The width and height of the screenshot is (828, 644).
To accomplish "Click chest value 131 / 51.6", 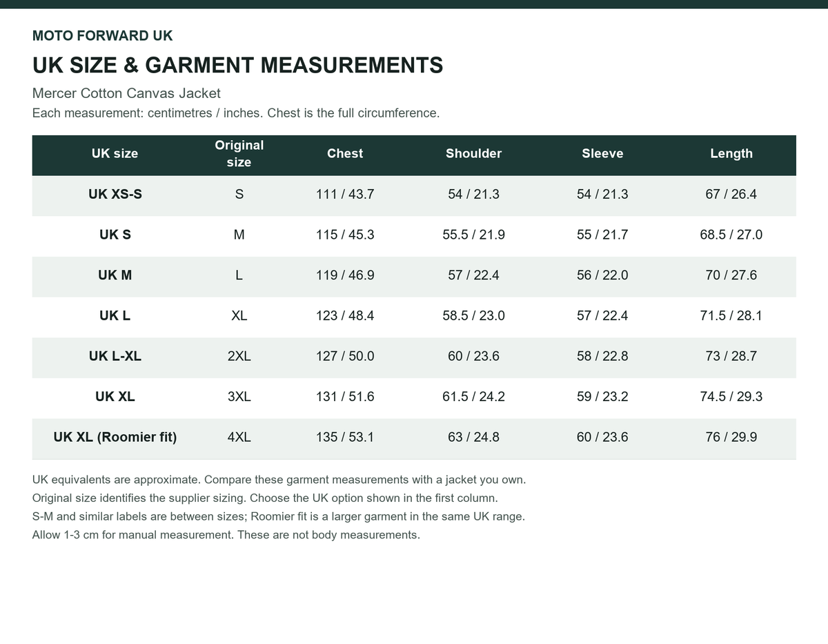I will pos(345,396).
